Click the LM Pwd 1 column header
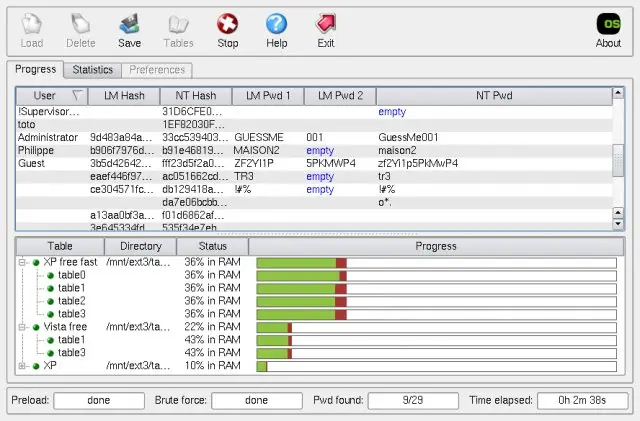Image resolution: width=640 pixels, height=421 pixels. click(x=268, y=96)
